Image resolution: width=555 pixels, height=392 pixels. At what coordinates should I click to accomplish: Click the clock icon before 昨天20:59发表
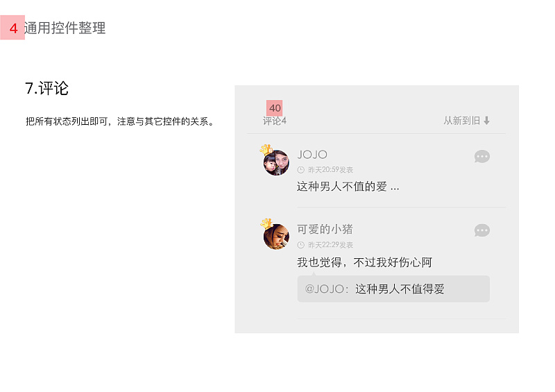(301, 170)
